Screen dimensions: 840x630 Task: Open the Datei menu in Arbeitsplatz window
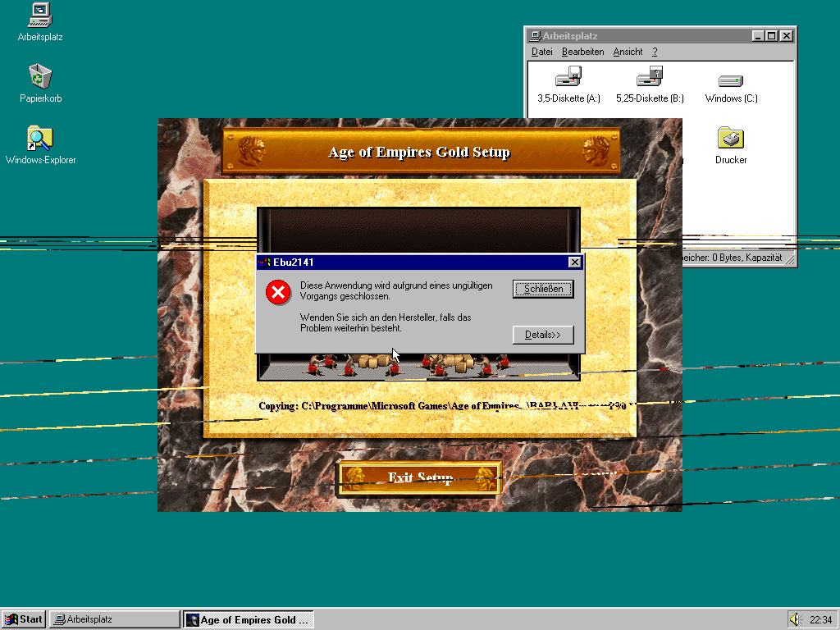pyautogui.click(x=541, y=52)
